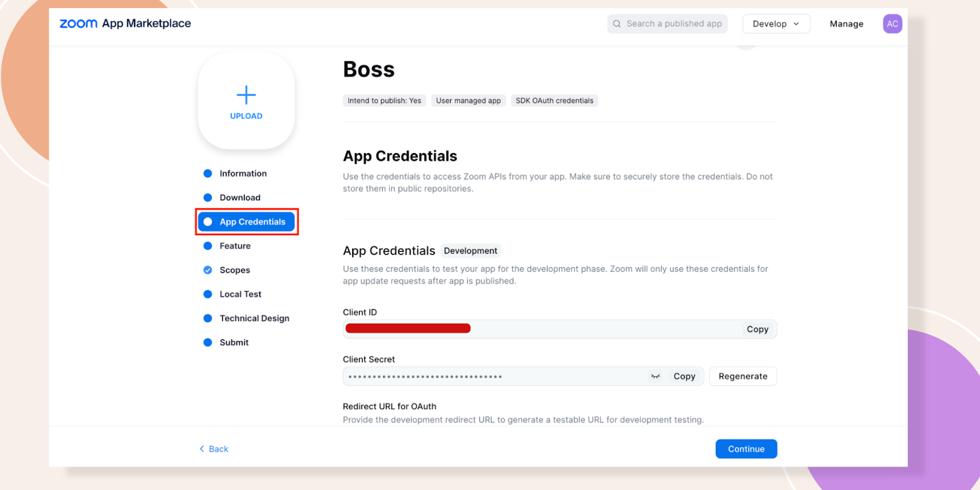Image resolution: width=980 pixels, height=490 pixels.
Task: Focus the Search a published app field
Action: pyautogui.click(x=668, y=24)
